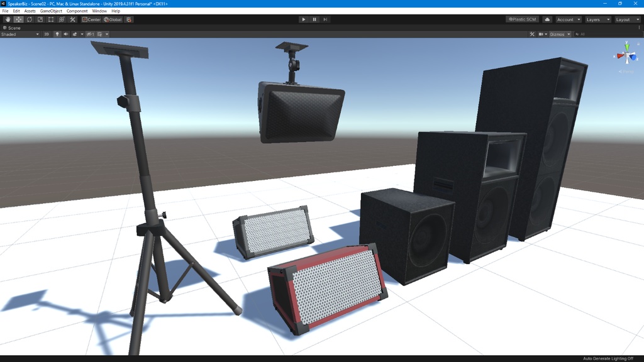Click the Unity logo in title bar

pyautogui.click(x=3, y=4)
